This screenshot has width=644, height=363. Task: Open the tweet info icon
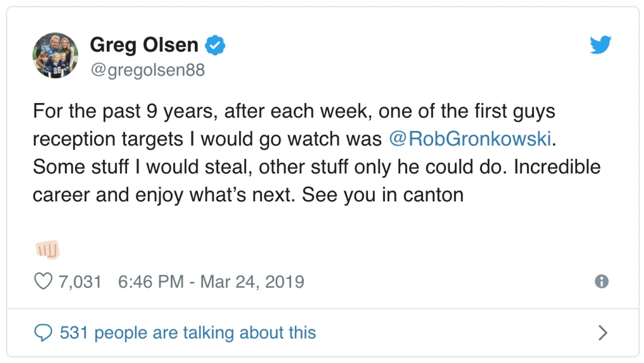point(601,281)
